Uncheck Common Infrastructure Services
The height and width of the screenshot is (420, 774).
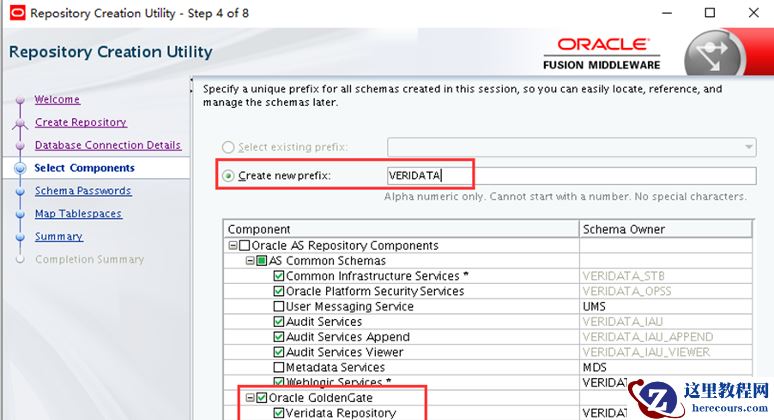point(279,276)
